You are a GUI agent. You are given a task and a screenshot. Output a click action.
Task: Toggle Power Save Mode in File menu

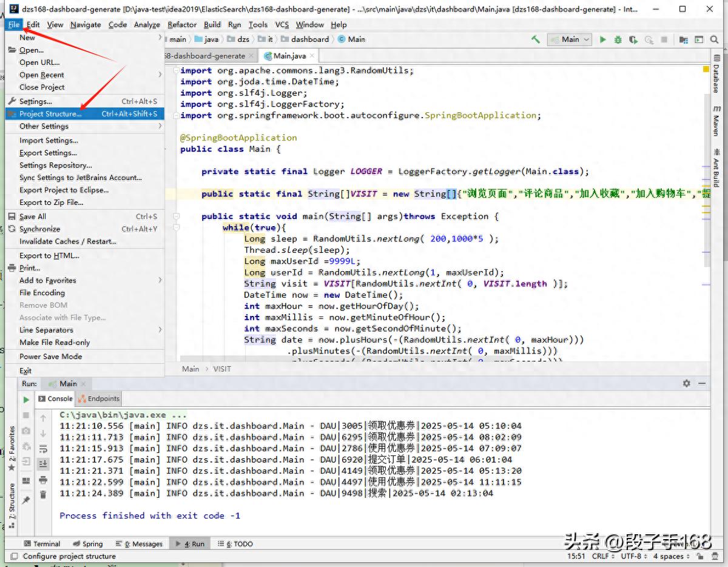click(x=84, y=357)
